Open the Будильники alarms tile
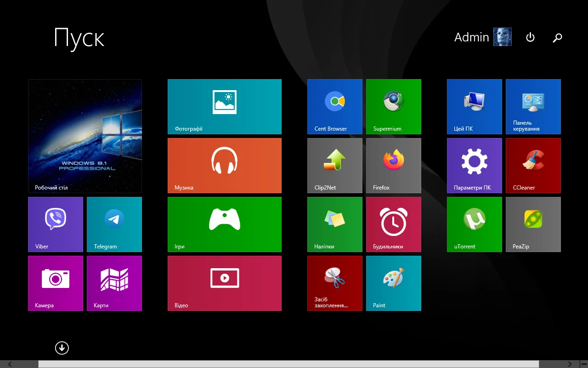588x368 pixels. coord(394,224)
